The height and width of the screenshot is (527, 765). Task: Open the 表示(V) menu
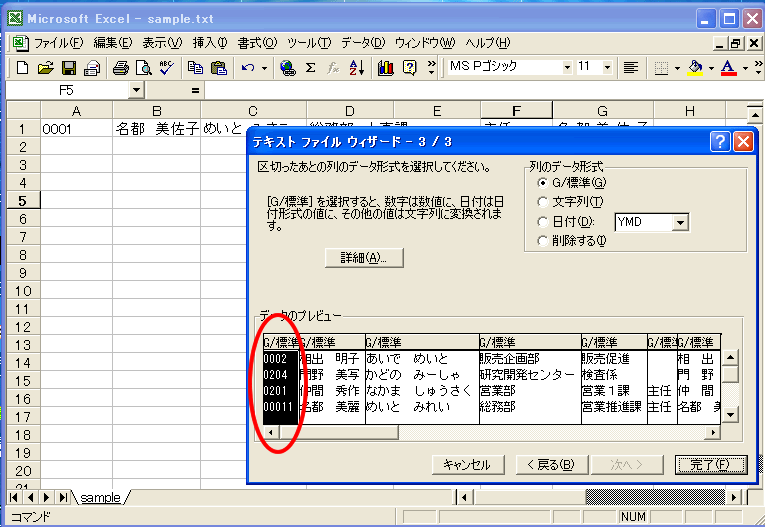(162, 43)
